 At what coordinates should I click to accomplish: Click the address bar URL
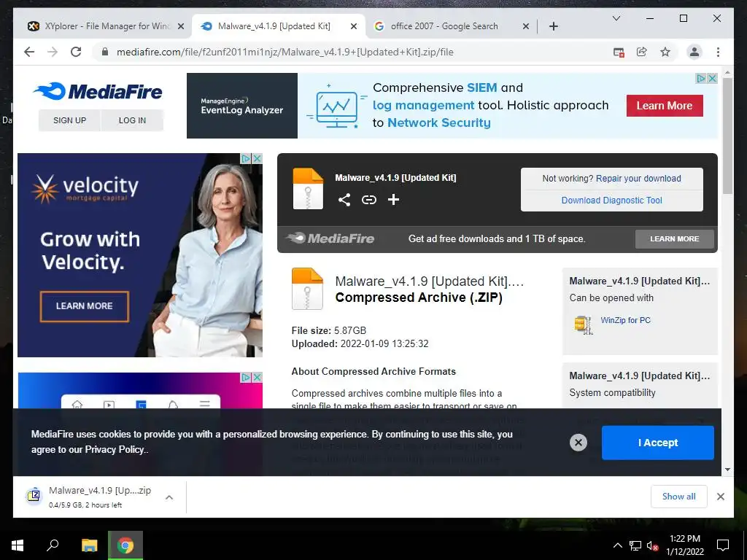285,52
